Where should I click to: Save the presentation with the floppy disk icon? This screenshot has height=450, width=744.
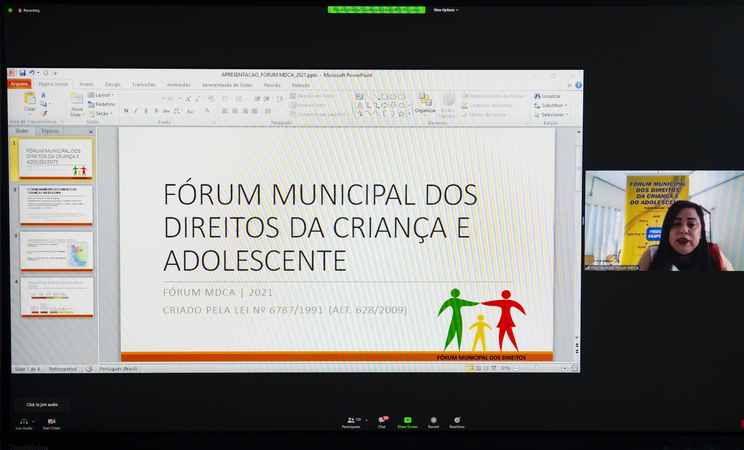(x=22, y=73)
